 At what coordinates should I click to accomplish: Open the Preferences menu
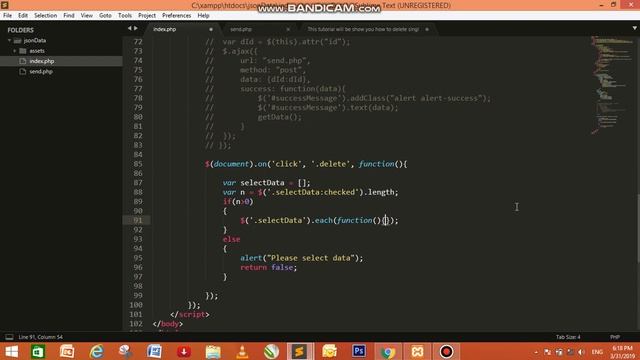176,16
